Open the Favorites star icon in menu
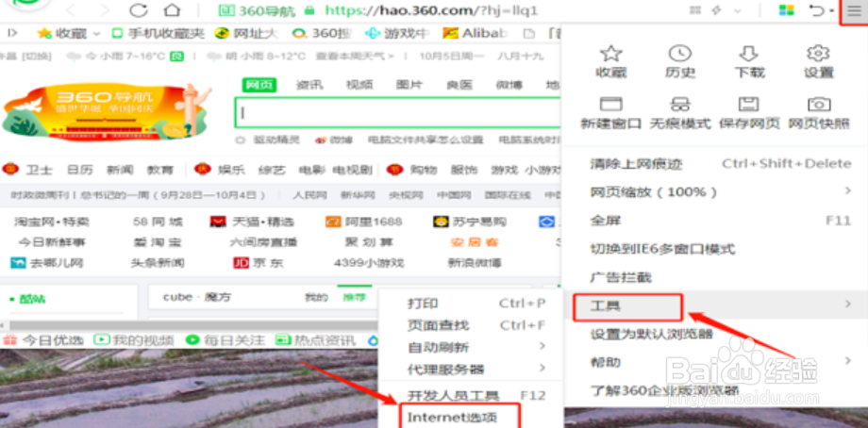 (x=610, y=54)
